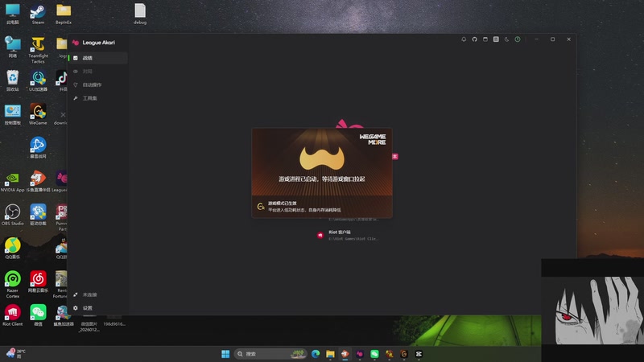Open File Explorer from the taskbar
This screenshot has height=362, width=644.
pyautogui.click(x=330, y=354)
